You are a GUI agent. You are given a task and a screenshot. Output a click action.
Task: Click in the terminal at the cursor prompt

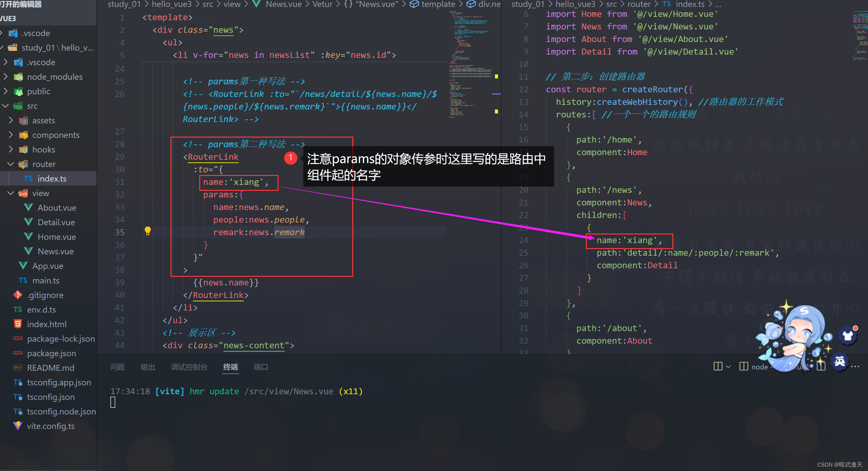coord(113,402)
